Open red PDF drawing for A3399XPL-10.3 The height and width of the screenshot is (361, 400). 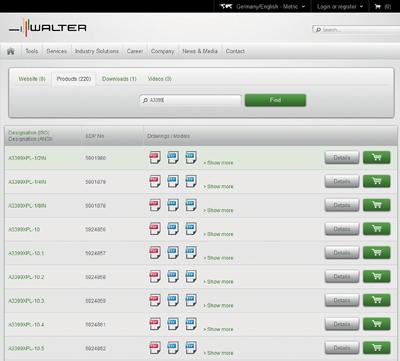155,300
